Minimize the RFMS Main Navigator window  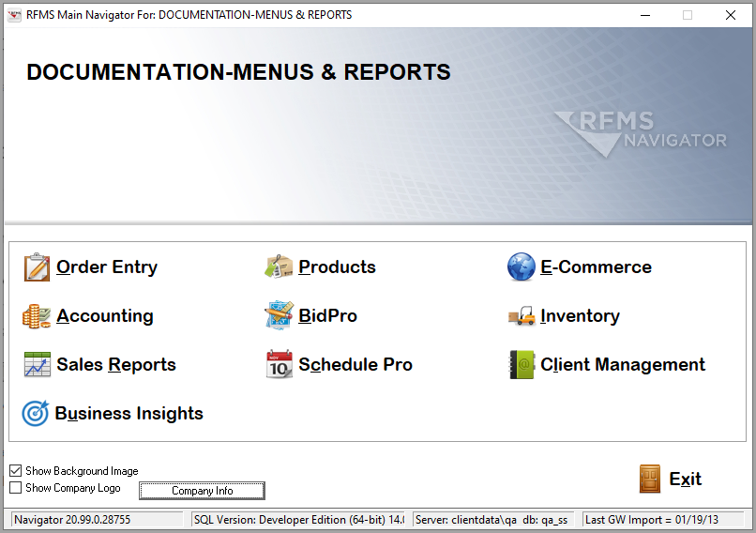point(645,15)
